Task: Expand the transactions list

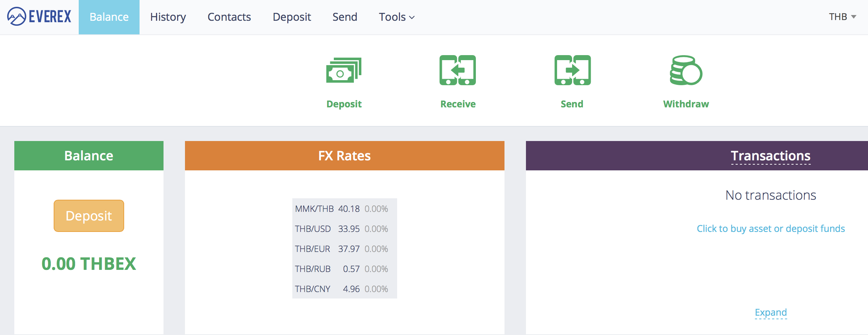Action: pos(771,312)
